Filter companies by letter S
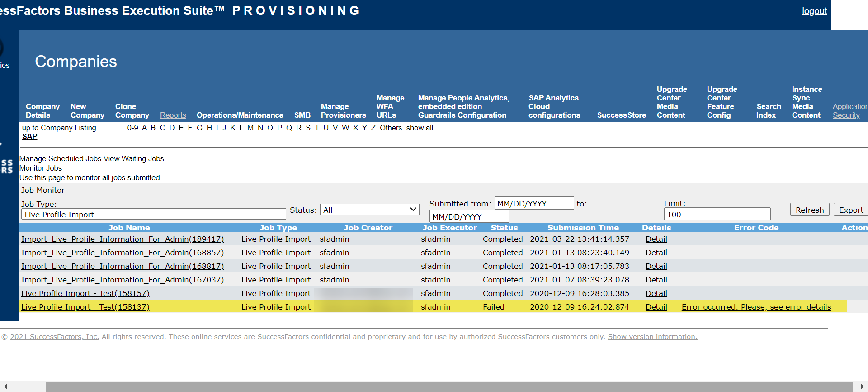 coord(308,128)
